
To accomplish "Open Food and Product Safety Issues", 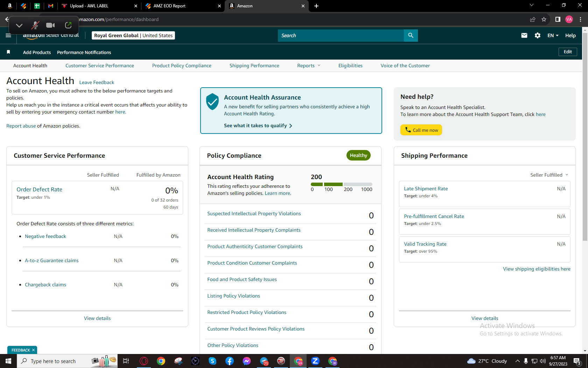I will tap(242, 279).
